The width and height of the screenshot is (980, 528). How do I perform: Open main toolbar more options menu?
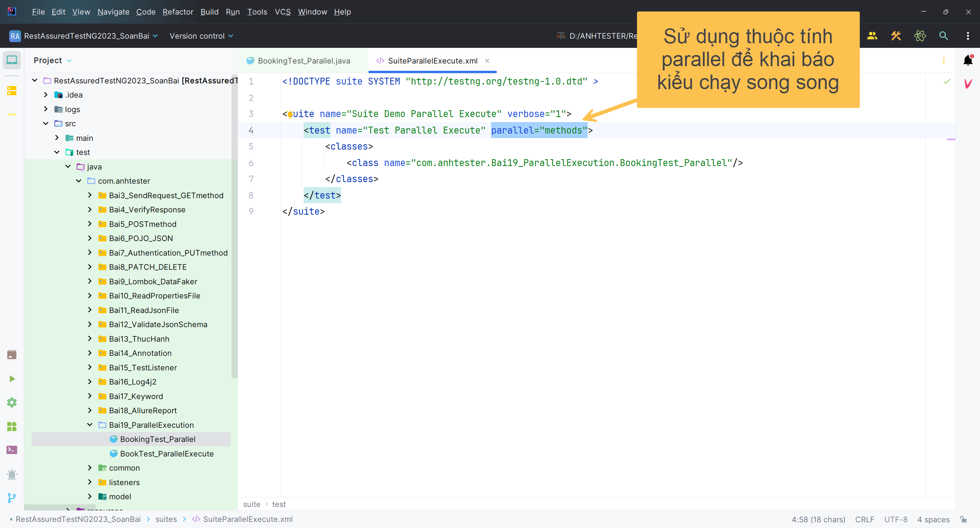pos(968,36)
